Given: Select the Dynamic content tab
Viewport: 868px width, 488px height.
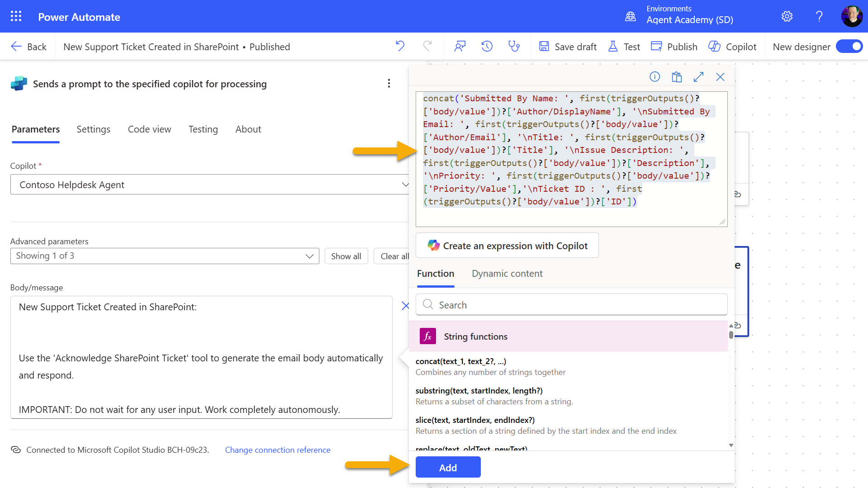Looking at the screenshot, I should click(x=507, y=274).
